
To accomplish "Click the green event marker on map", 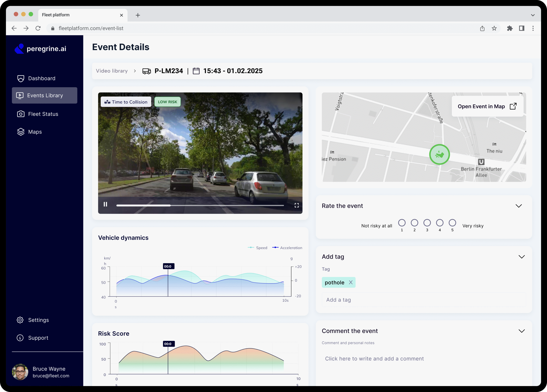I will point(439,154).
